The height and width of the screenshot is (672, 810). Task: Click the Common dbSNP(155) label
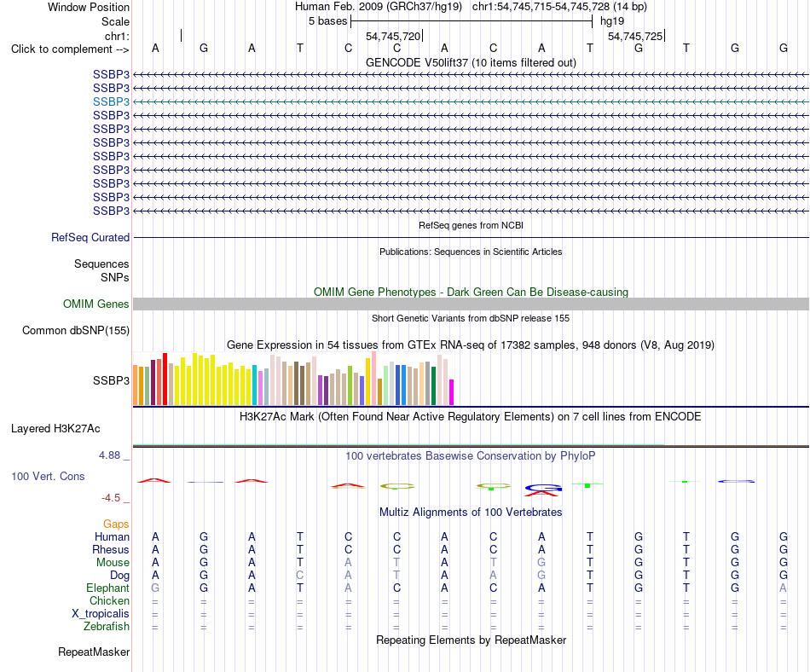[x=76, y=331]
